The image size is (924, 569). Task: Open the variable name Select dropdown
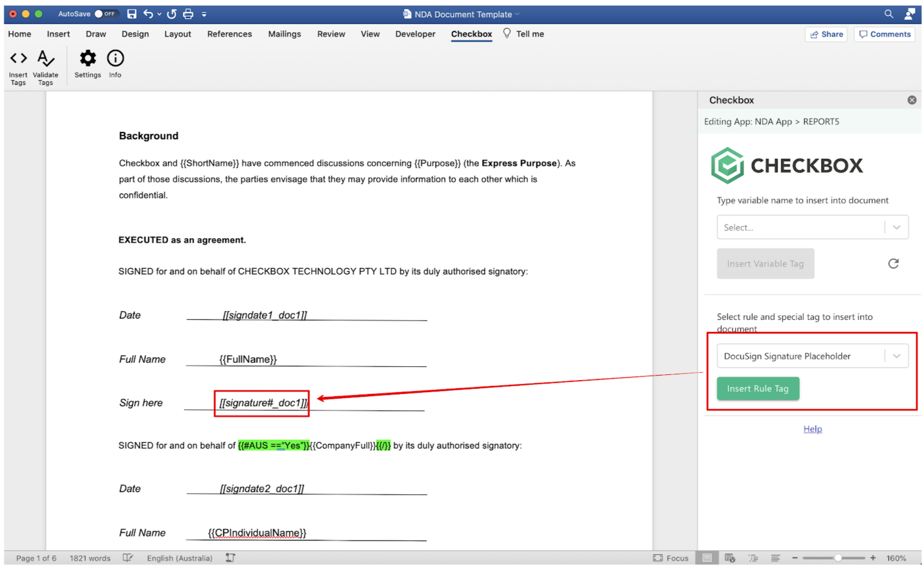(812, 227)
